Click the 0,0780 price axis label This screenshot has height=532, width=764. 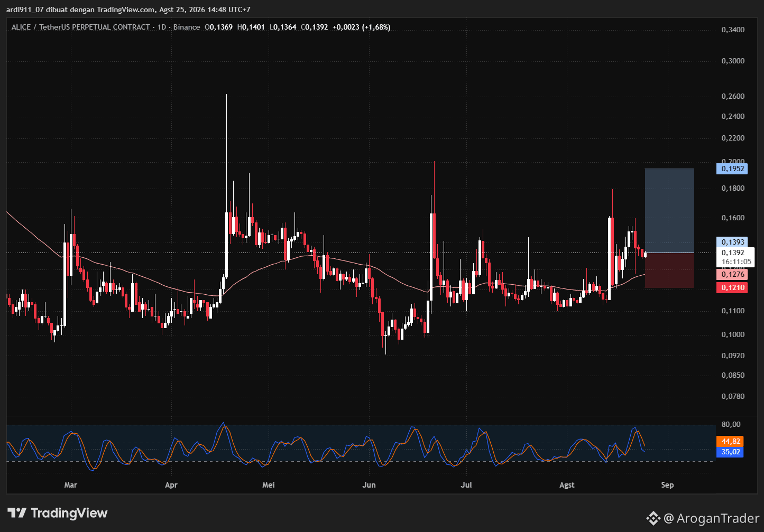tap(733, 396)
